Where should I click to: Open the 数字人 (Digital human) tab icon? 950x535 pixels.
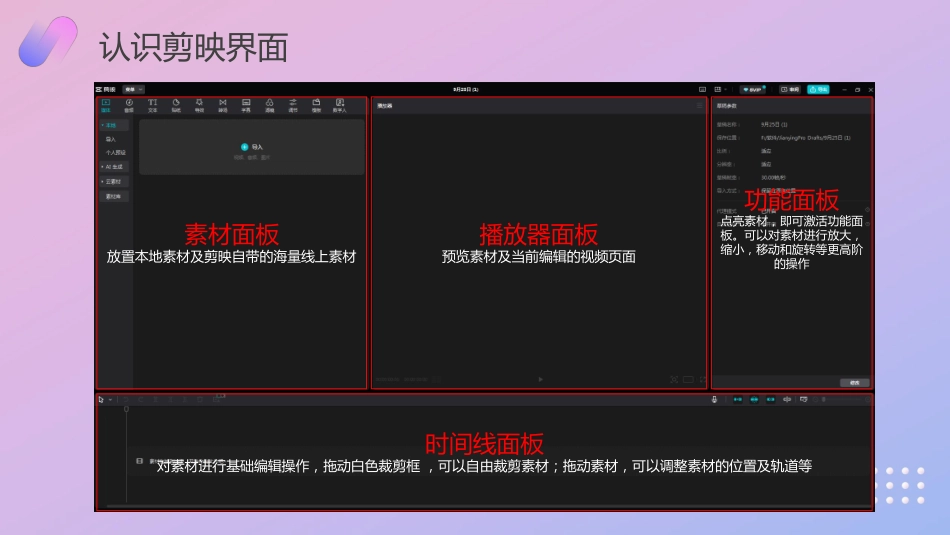pos(340,105)
